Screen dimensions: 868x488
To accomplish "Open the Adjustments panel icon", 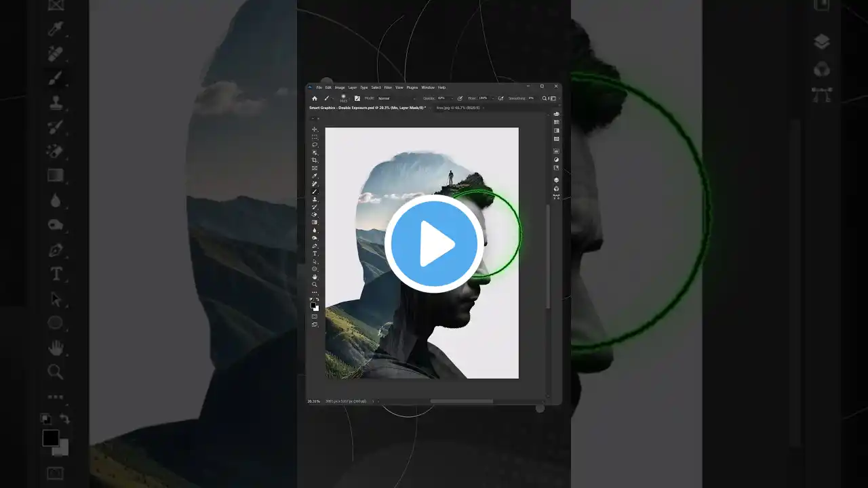I will click(x=557, y=160).
